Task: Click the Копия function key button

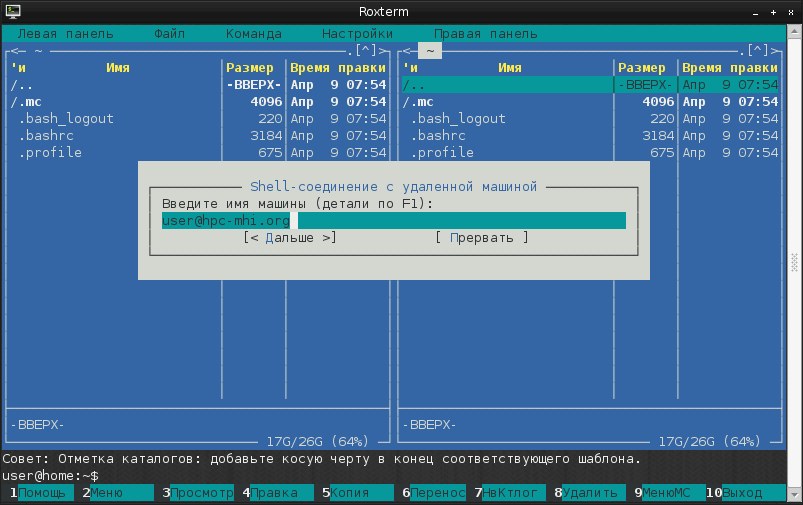Action: [350, 493]
